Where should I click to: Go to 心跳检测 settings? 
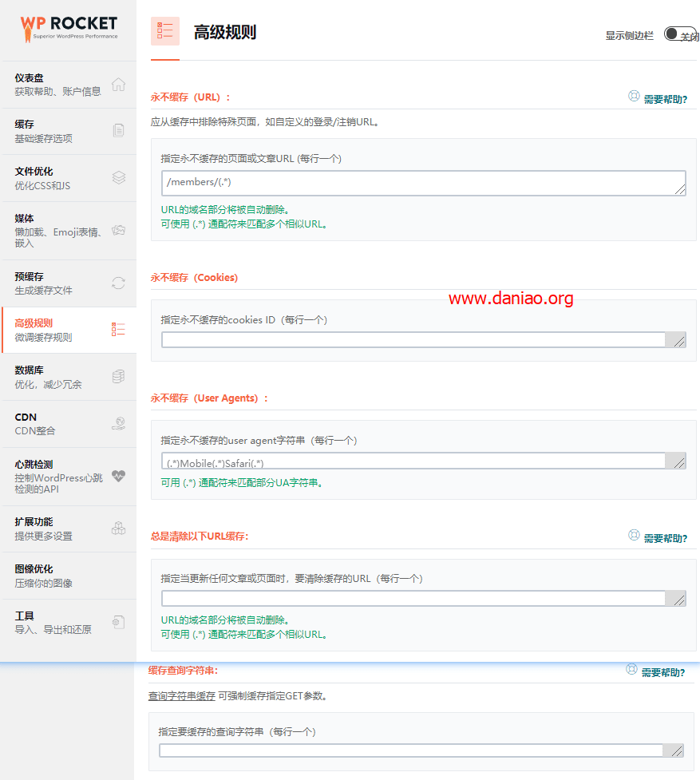[69, 477]
